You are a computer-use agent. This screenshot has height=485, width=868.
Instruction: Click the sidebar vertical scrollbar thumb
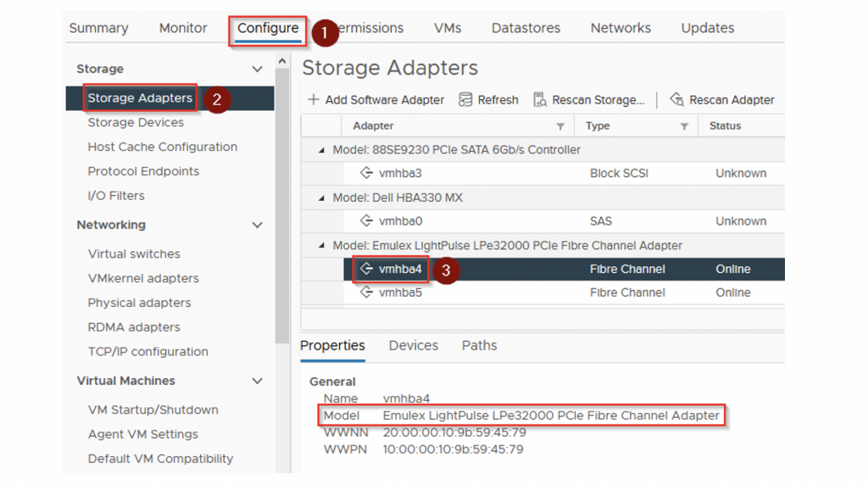point(282,205)
